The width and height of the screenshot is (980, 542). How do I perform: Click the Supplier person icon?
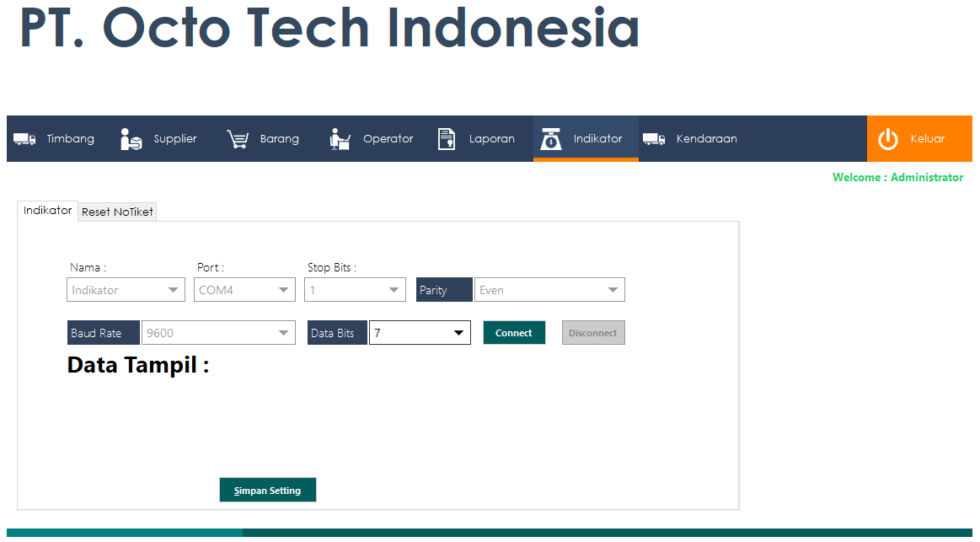coord(131,139)
